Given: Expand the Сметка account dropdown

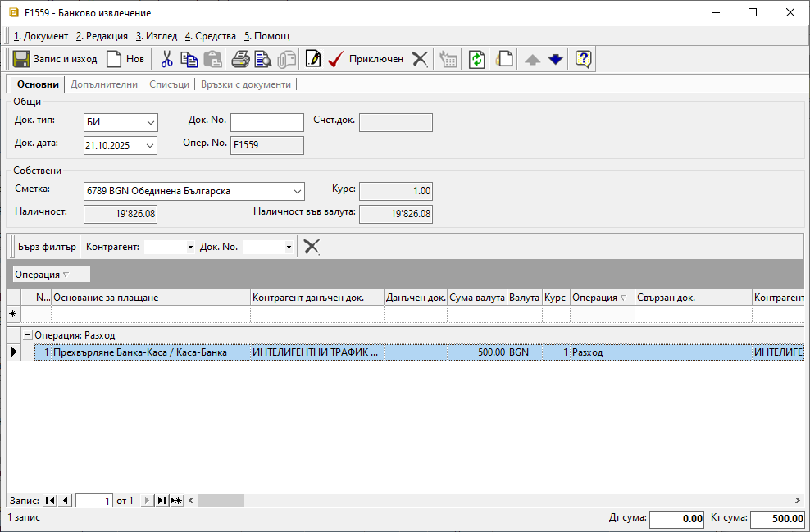Looking at the screenshot, I should click(296, 191).
